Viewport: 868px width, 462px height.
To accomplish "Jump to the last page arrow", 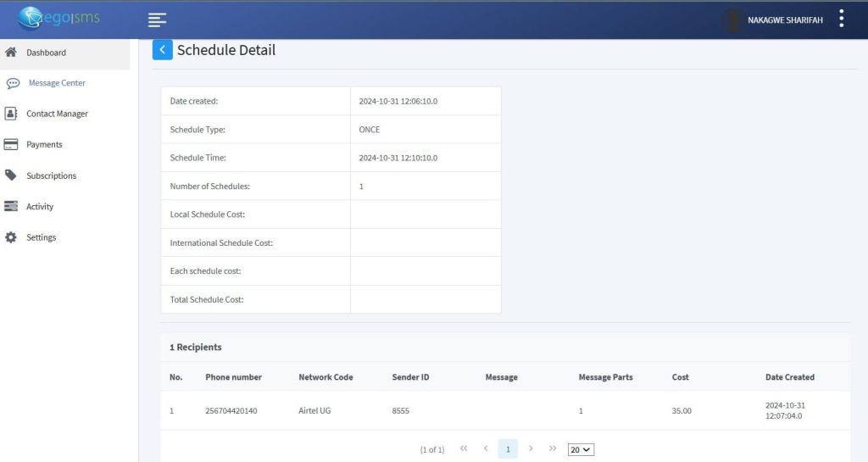I will click(553, 448).
